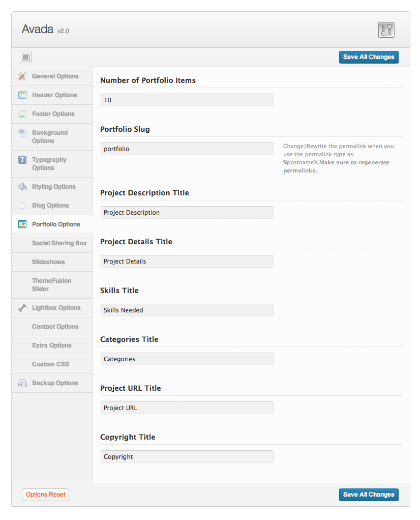Screen dimensions: 420x520
Task: Go to the Custom CSS section
Action: (50, 364)
